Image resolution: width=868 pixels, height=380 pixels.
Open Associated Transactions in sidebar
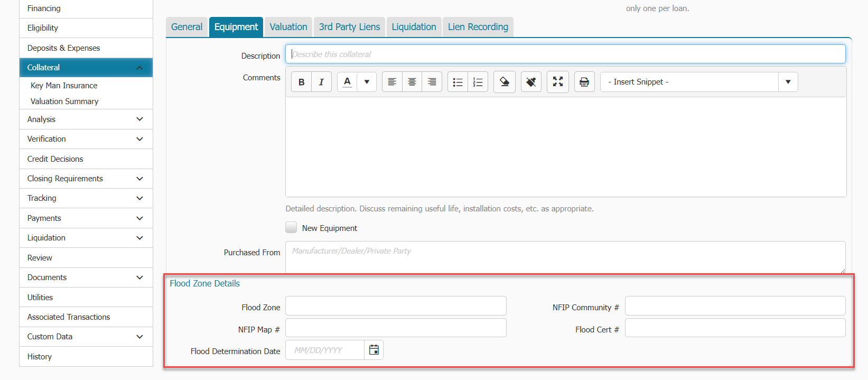coord(86,317)
